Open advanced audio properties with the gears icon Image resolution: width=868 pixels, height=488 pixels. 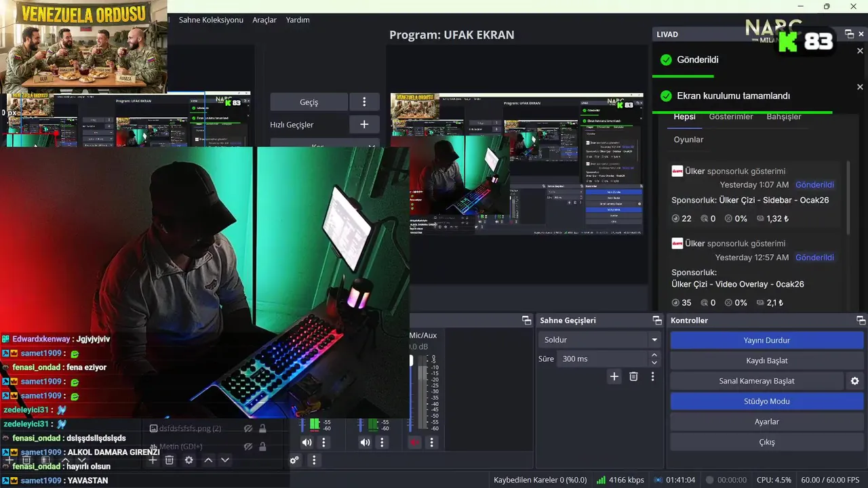[x=294, y=460]
